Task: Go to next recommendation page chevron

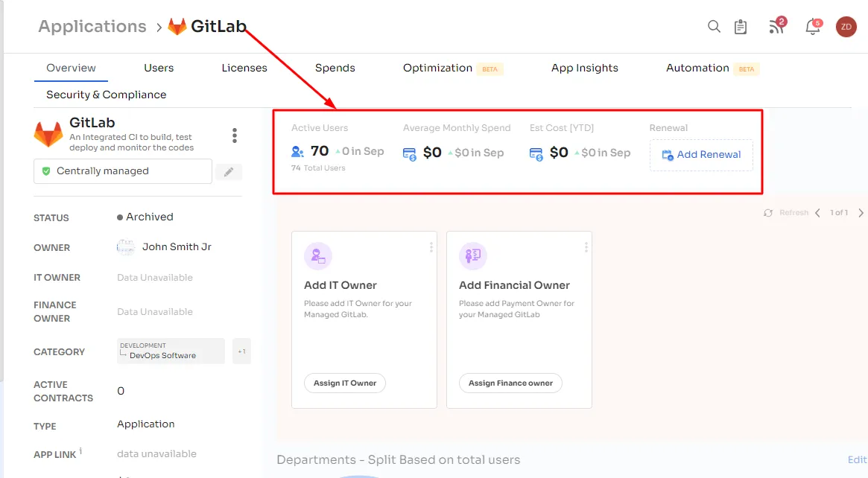Action: [x=861, y=213]
